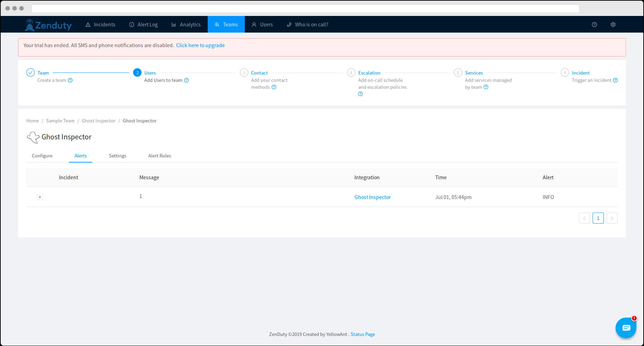This screenshot has height=346, width=644.
Task: Open the chat support bubble
Action: pyautogui.click(x=626, y=328)
